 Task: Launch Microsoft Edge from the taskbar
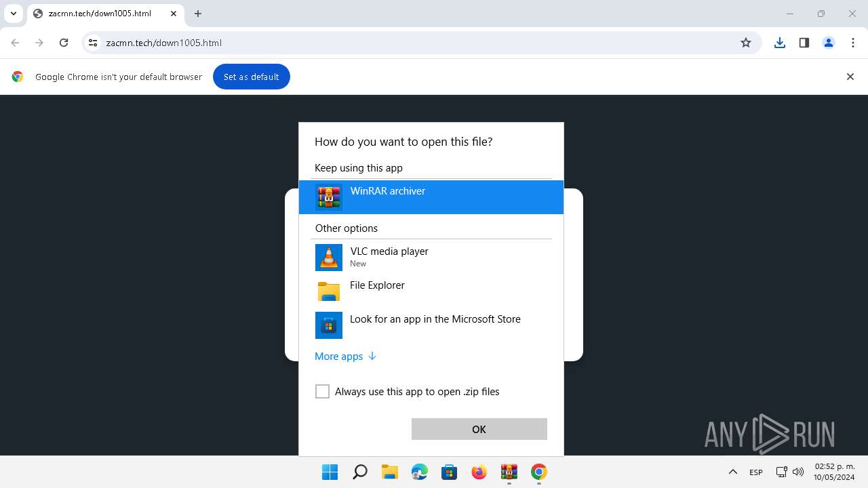point(420,472)
